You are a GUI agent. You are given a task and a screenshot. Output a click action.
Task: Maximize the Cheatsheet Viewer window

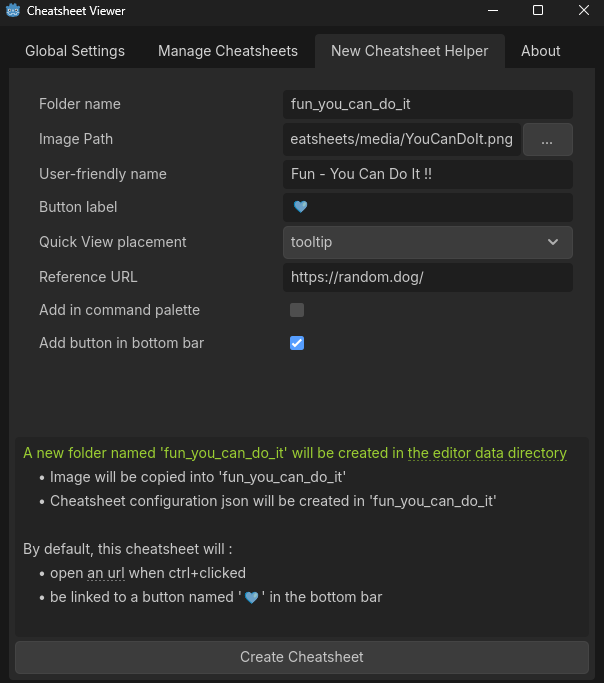coord(538,11)
